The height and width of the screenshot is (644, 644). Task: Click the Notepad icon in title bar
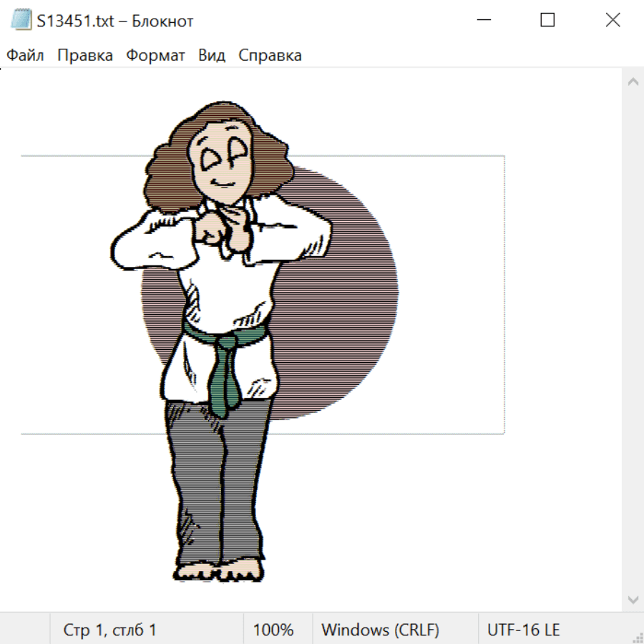coord(21,21)
